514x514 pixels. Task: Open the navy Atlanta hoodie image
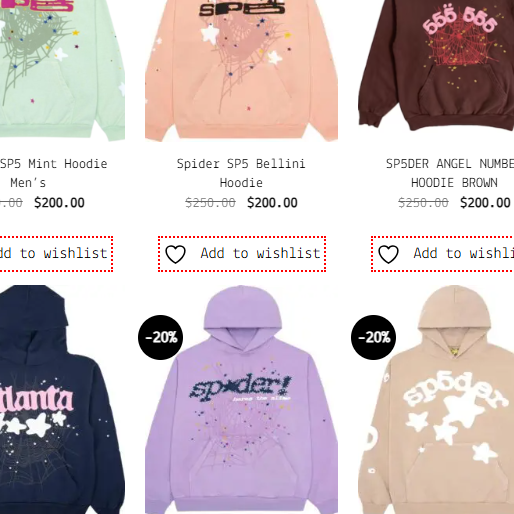click(62, 399)
